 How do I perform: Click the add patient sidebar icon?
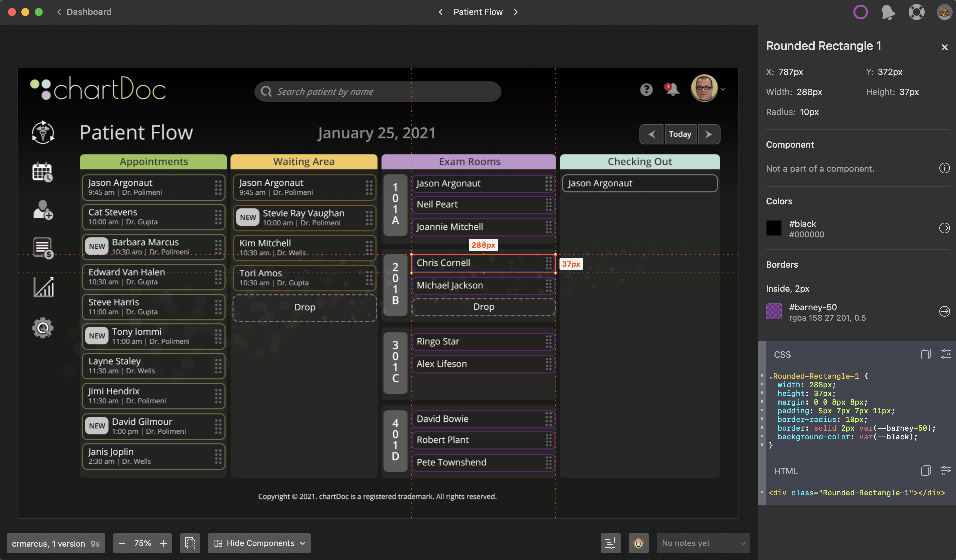point(43,210)
